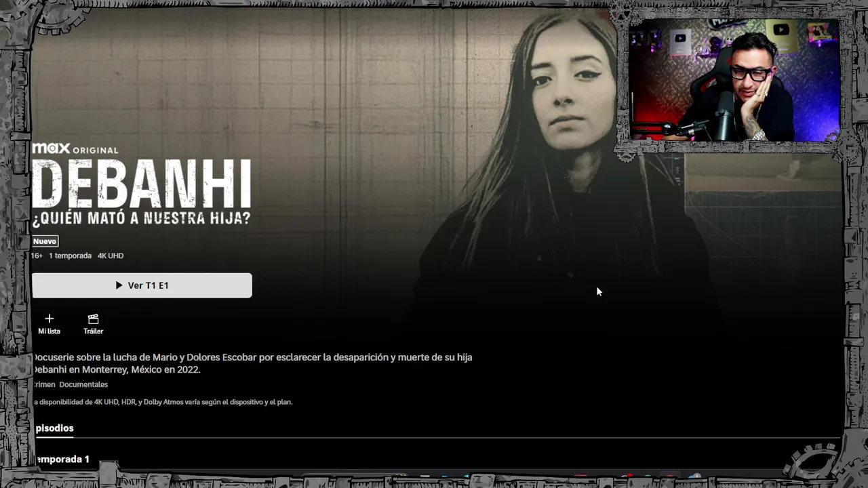
Task: Click the DEBANHI title logo
Action: 142,184
